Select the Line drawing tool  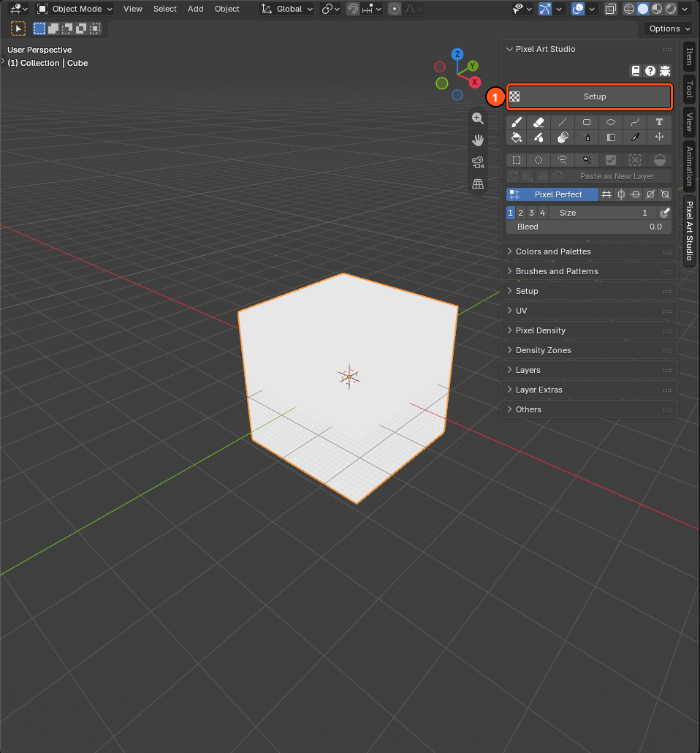coord(563,122)
